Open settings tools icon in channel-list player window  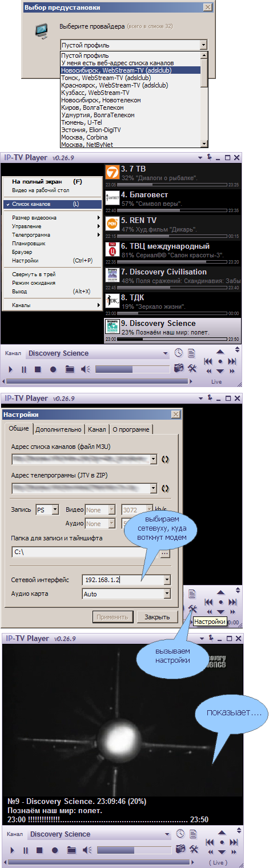pos(192,368)
